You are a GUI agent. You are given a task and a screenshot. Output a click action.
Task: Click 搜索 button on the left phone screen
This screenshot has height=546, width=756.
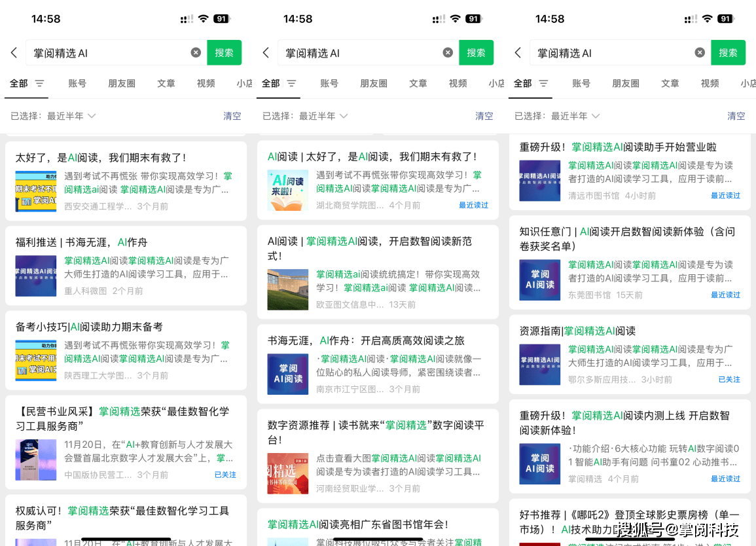pos(225,52)
